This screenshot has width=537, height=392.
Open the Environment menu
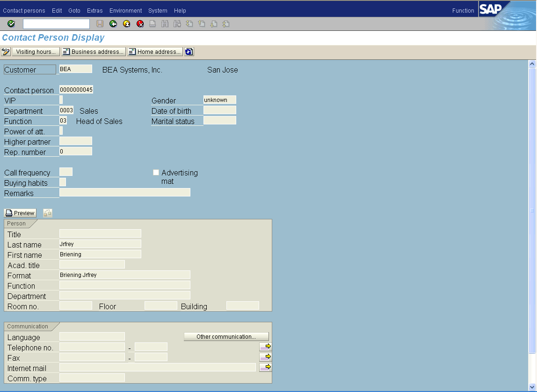(126, 11)
